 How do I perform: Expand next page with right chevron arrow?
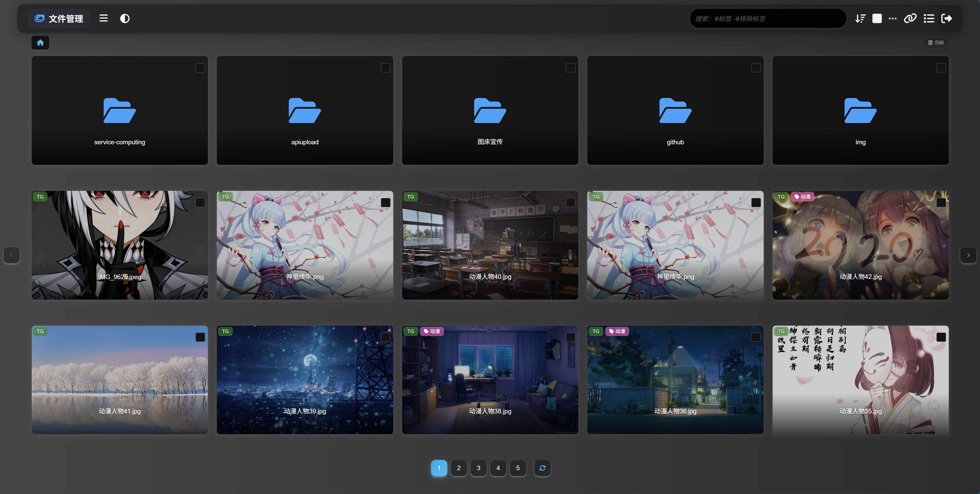[968, 255]
